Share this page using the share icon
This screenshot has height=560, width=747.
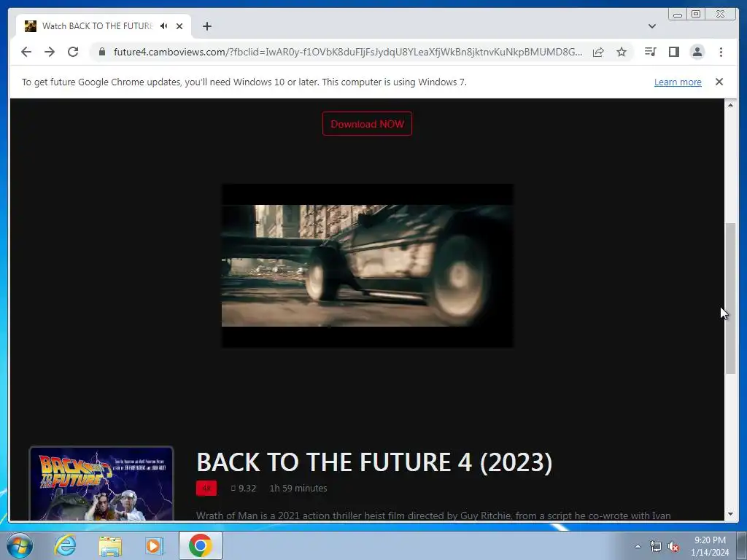click(x=598, y=52)
